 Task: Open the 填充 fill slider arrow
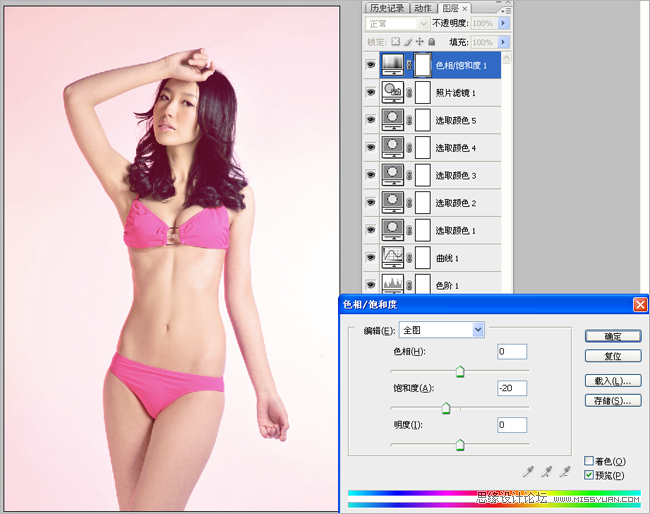click(503, 42)
